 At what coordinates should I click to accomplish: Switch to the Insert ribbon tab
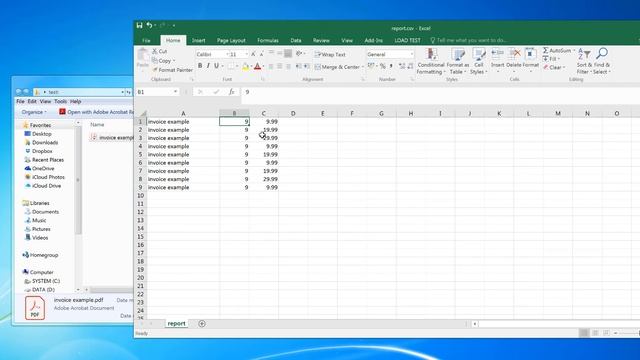tap(198, 40)
